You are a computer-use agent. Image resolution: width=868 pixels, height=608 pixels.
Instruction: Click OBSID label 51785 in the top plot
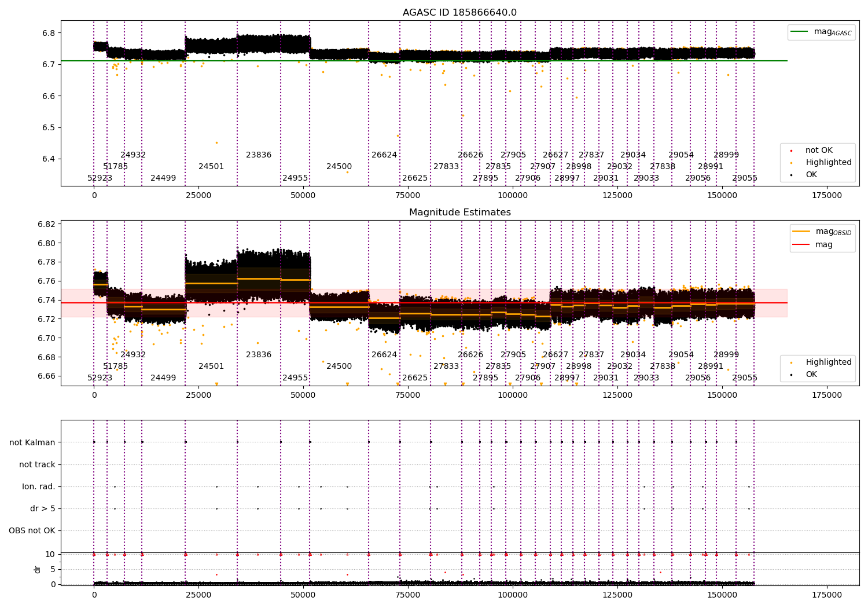pos(116,167)
